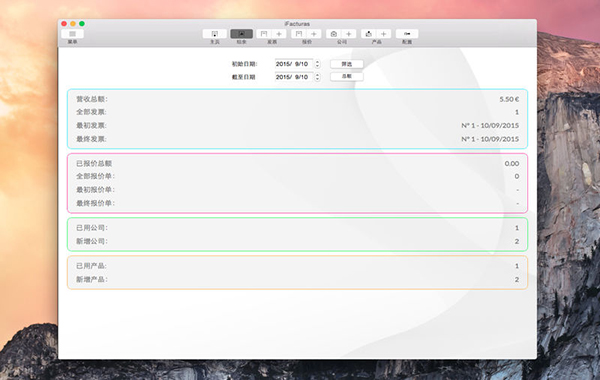Open the menu (菜单) sidebar toggle

[72, 34]
